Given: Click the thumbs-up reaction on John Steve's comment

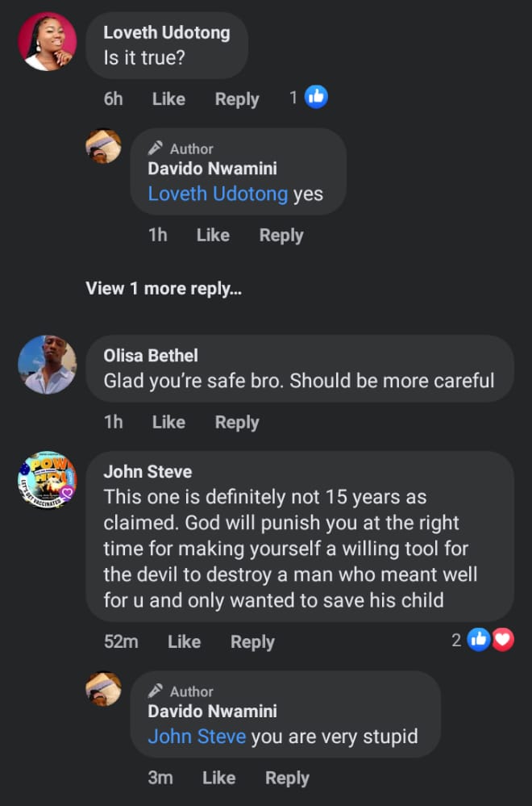Looking at the screenshot, I should point(479,641).
